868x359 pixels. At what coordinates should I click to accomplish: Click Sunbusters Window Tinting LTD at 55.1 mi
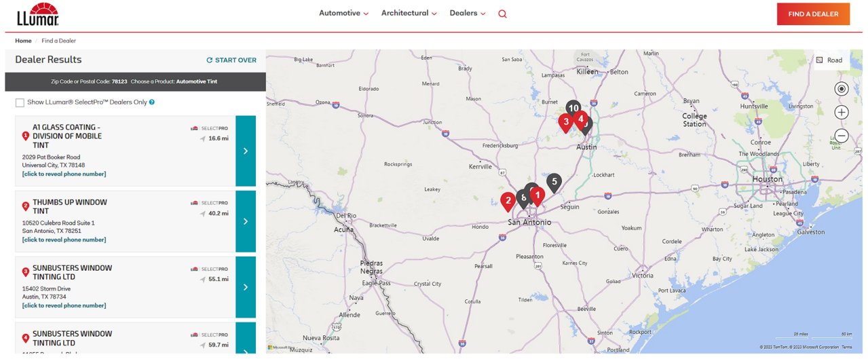click(x=73, y=272)
